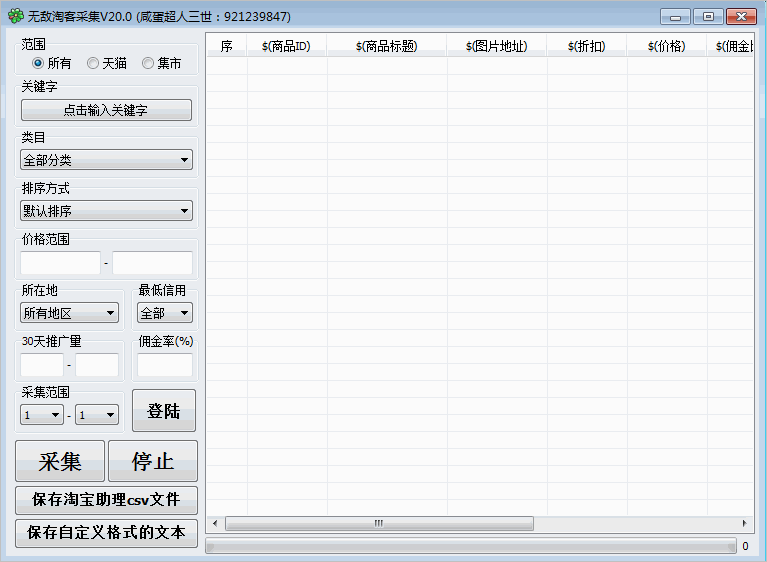Open the 采集范围 start page dropdown
767x562 pixels.
(x=42, y=415)
